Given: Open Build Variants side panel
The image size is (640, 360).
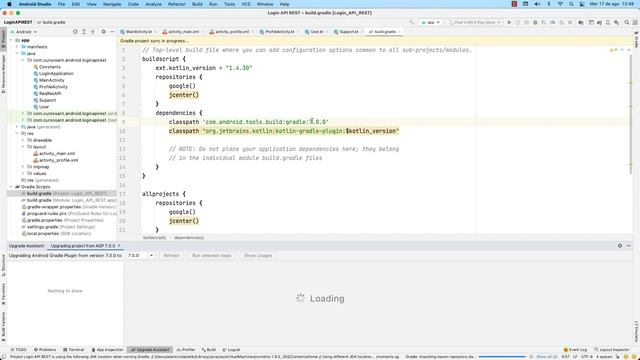Looking at the screenshot, I should [3, 327].
